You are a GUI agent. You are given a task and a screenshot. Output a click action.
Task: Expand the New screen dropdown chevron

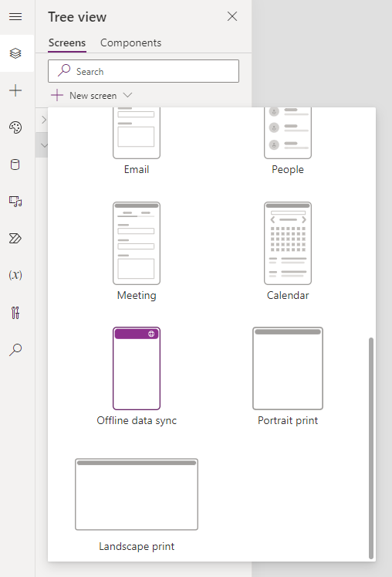click(x=127, y=95)
